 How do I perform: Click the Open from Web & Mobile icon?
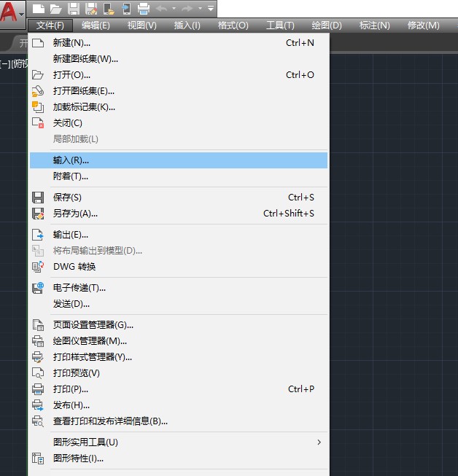pos(109,9)
